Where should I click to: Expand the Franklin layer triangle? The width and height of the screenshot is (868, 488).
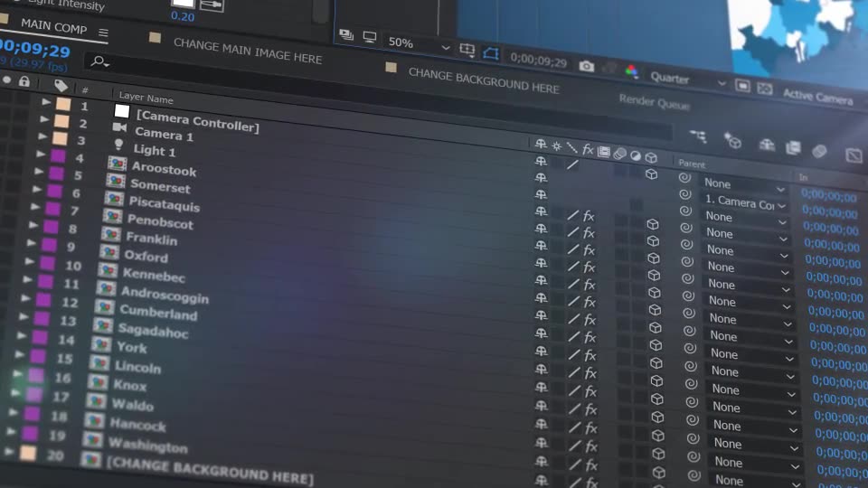(x=33, y=225)
